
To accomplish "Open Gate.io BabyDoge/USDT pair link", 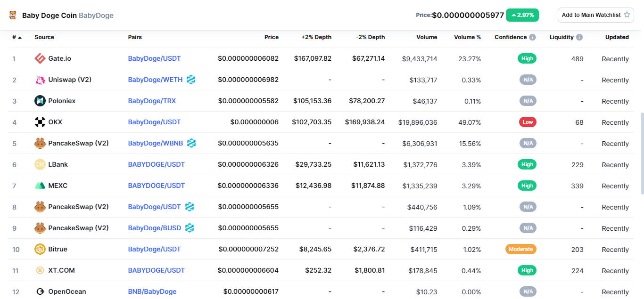I will coord(154,58).
